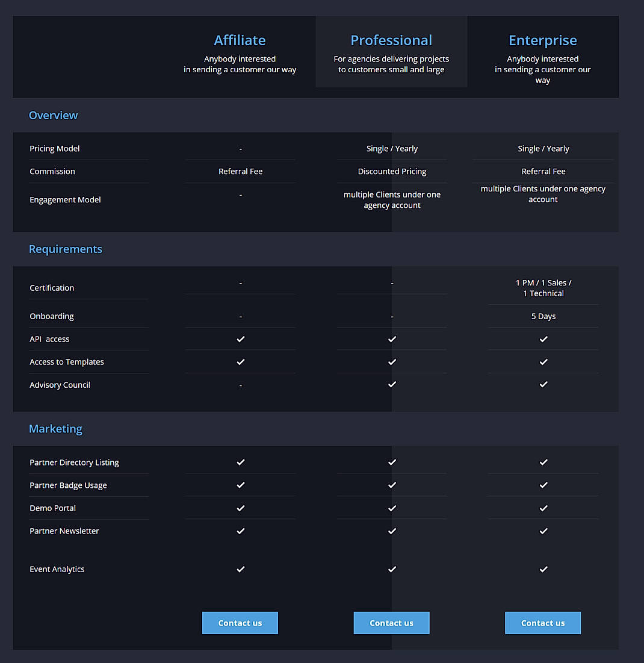Click Access to Templates checkmark for Affiliate
The height and width of the screenshot is (663, 644).
coord(240,362)
